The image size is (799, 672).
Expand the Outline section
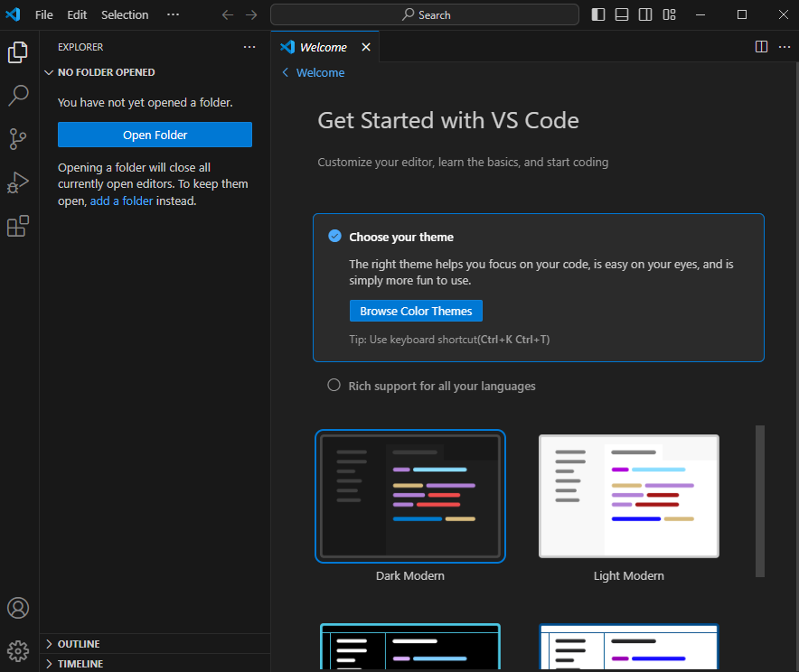pyautogui.click(x=155, y=644)
